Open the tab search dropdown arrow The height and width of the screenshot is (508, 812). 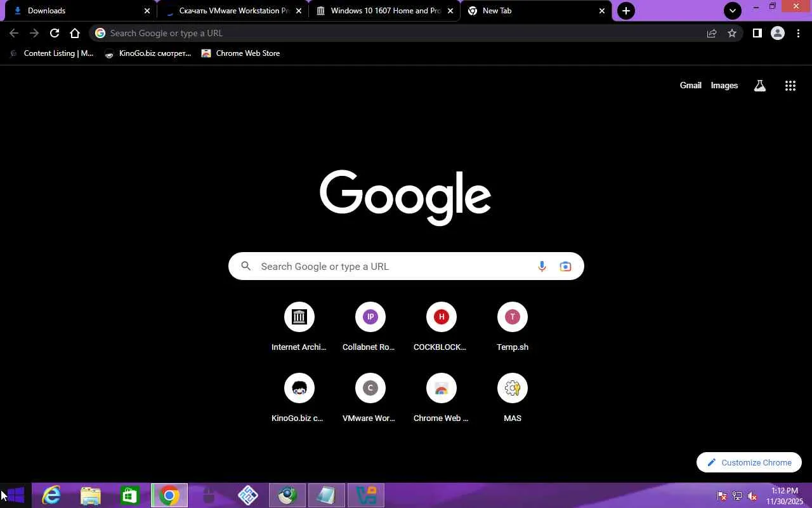pyautogui.click(x=733, y=11)
